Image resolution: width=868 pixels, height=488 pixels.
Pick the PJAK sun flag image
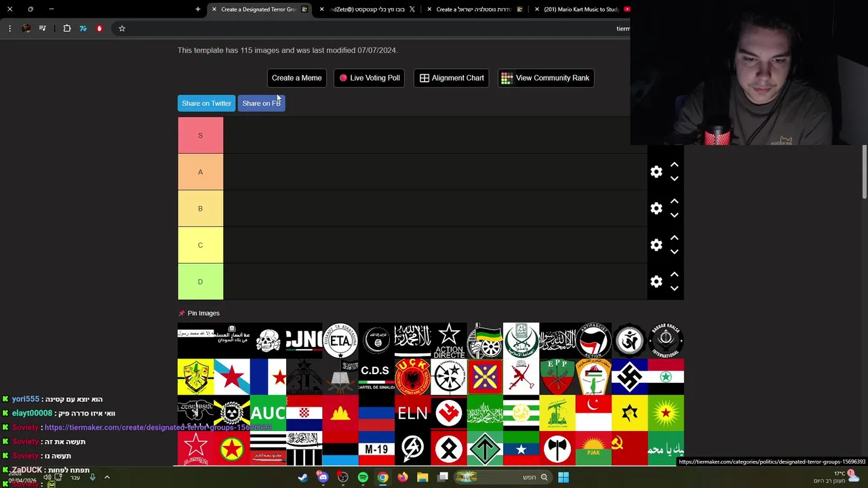(x=593, y=449)
